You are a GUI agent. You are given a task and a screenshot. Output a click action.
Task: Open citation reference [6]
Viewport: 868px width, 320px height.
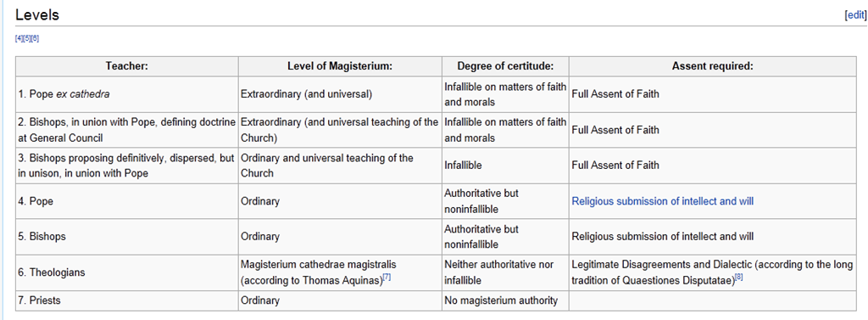coord(35,38)
